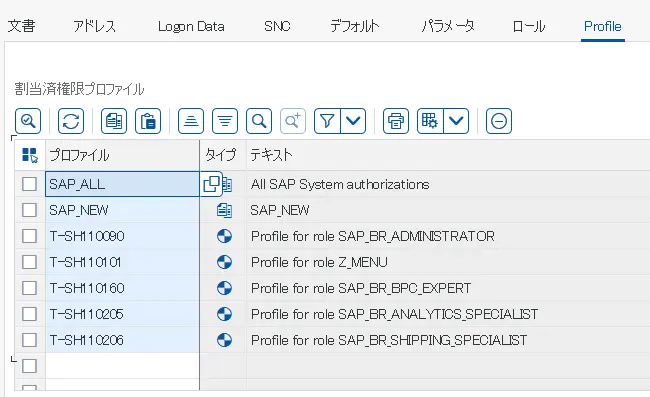Click the Change layout grid icon
Image resolution: width=650 pixels, height=397 pixels.
pos(430,121)
